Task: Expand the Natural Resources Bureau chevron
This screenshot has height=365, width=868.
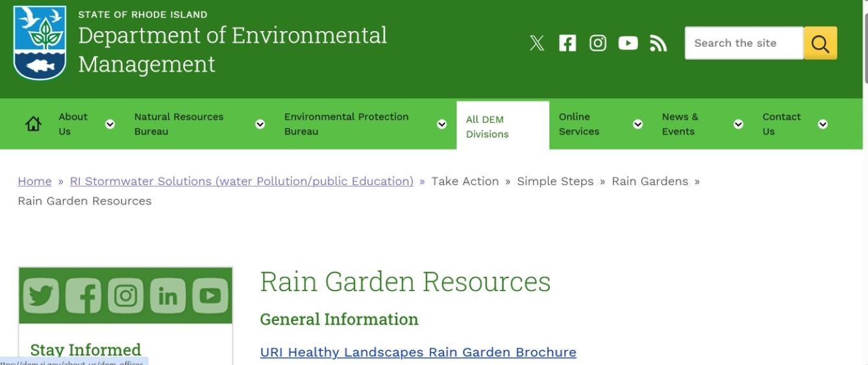Action: [260, 124]
